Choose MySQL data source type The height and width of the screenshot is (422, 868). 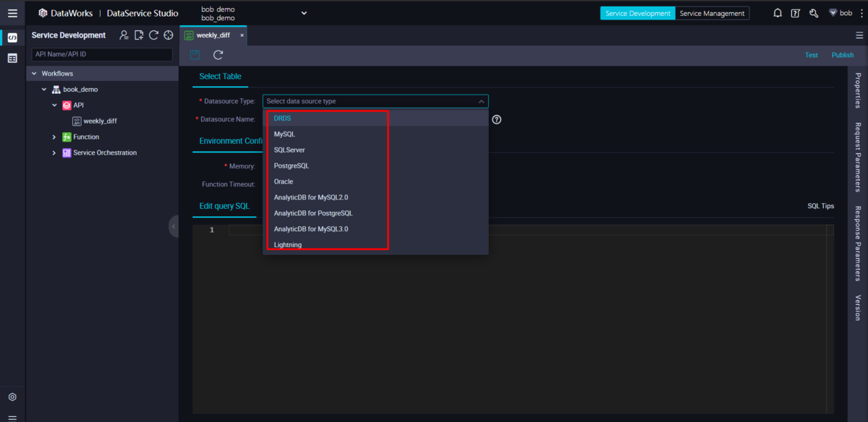375,134
